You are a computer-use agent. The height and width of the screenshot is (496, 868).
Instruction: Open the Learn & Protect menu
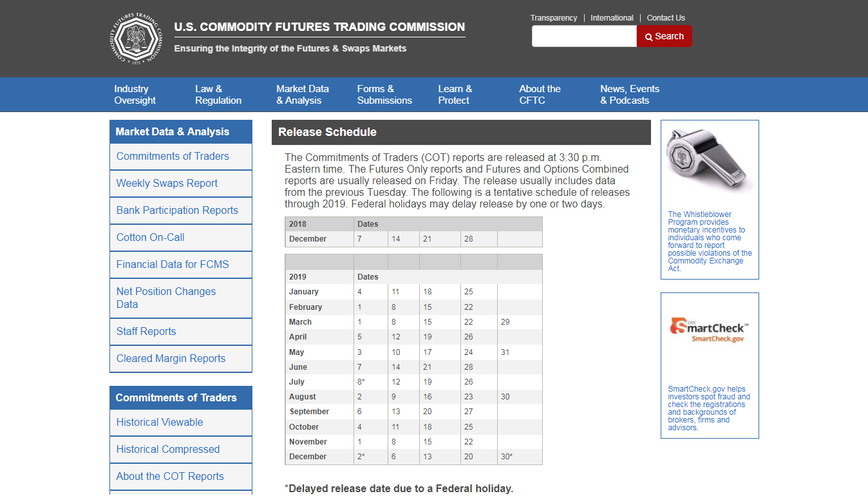[455, 95]
